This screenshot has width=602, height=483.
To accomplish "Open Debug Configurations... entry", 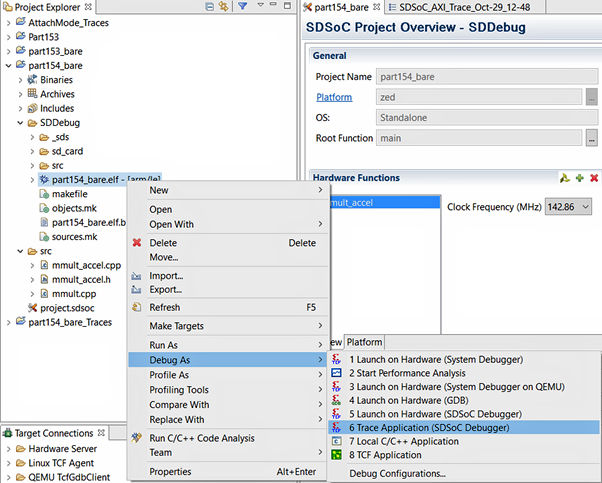I will click(x=464, y=473).
